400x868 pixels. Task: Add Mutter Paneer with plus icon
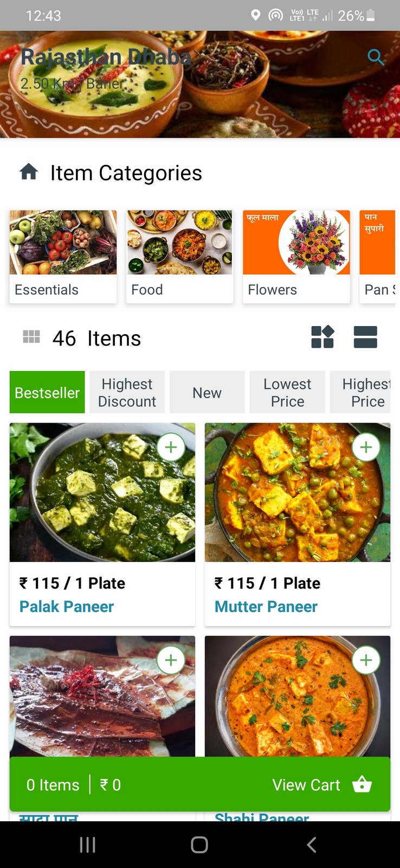[x=366, y=448]
